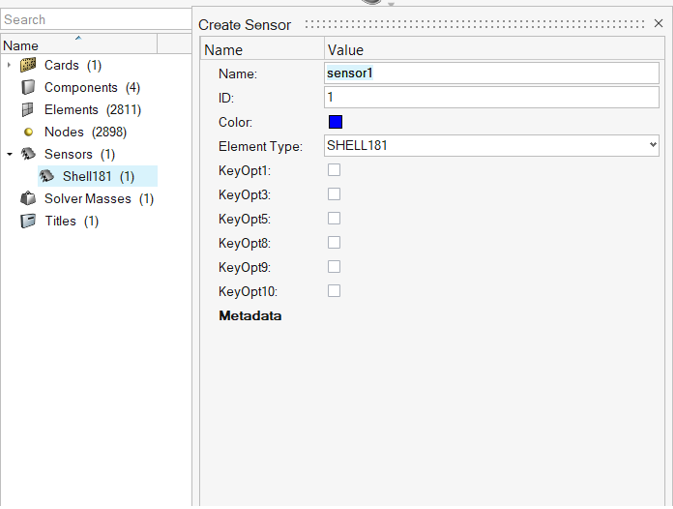Click the sensor Name input field
This screenshot has height=509, width=673.
[x=491, y=73]
